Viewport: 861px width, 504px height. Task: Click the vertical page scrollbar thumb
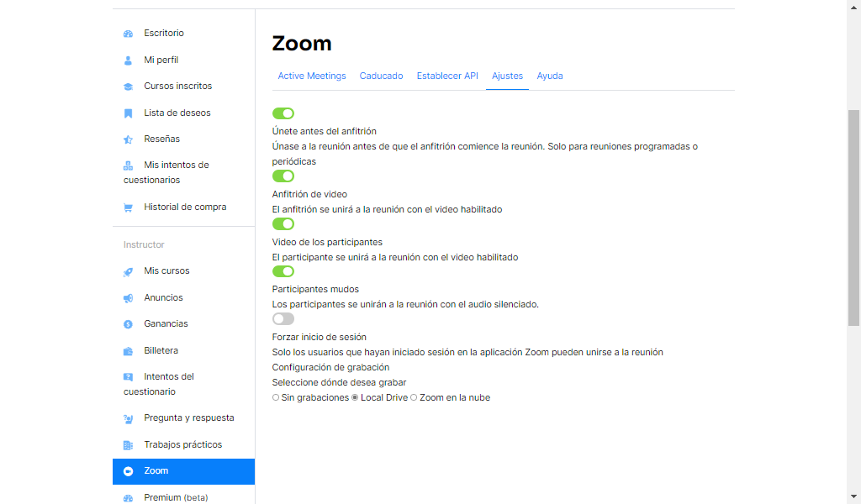(x=853, y=218)
